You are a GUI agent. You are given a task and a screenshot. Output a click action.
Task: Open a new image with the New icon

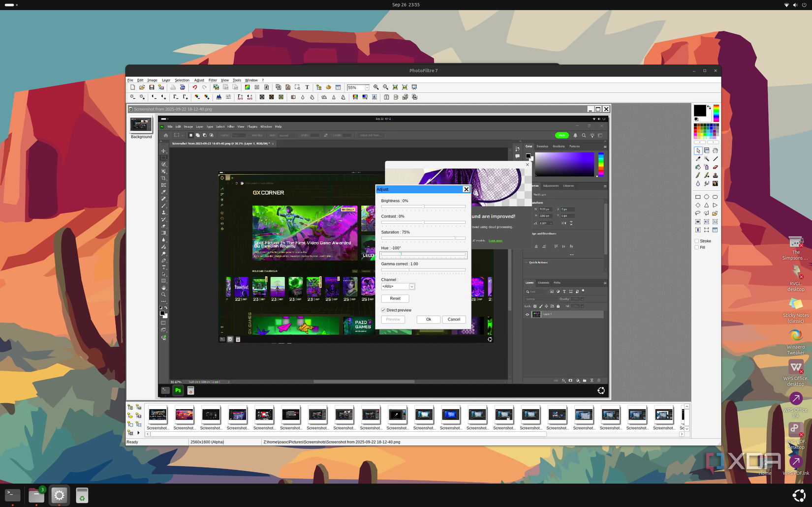132,87
